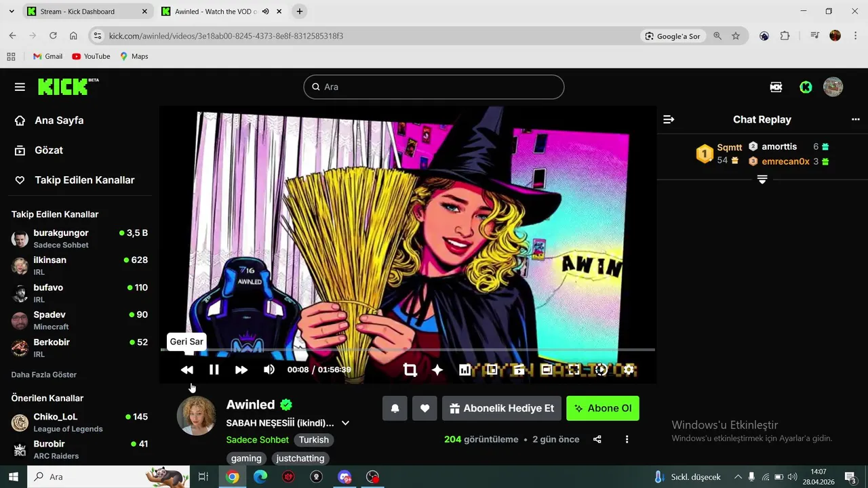Open Sqmtt top gifter profile
Image resolution: width=868 pixels, height=488 pixels.
pyautogui.click(x=730, y=147)
